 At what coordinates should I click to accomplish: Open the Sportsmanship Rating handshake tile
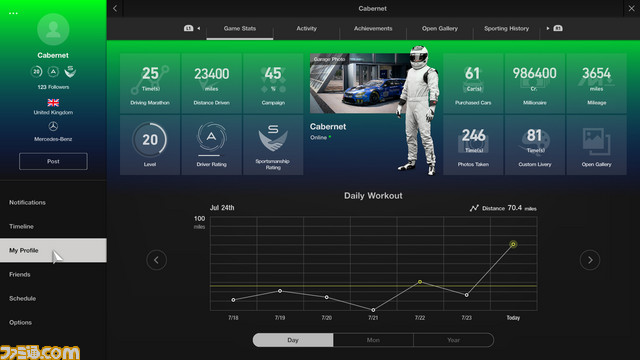click(x=273, y=145)
